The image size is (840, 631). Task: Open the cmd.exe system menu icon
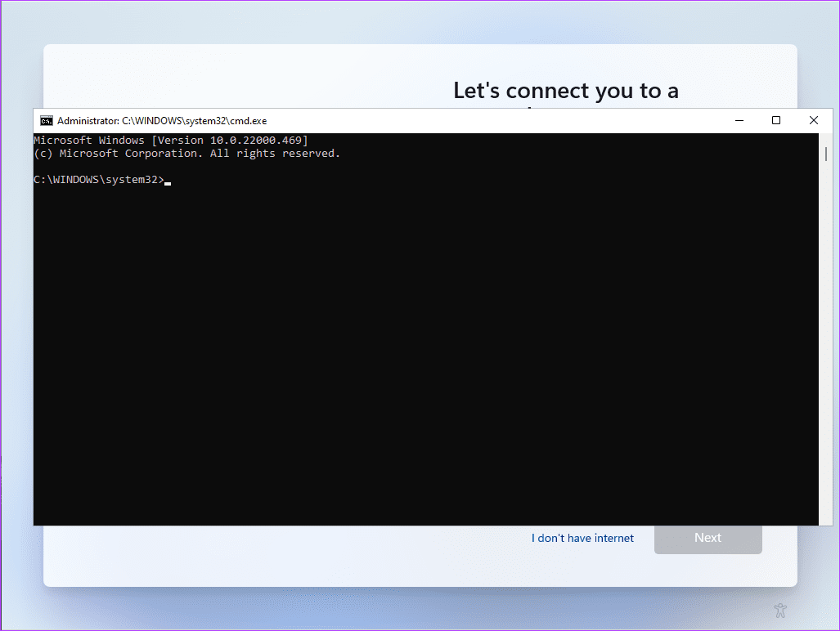point(47,120)
